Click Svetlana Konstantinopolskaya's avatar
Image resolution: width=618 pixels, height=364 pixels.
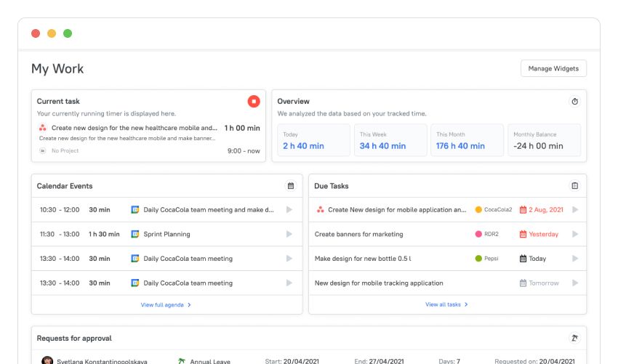47,360
